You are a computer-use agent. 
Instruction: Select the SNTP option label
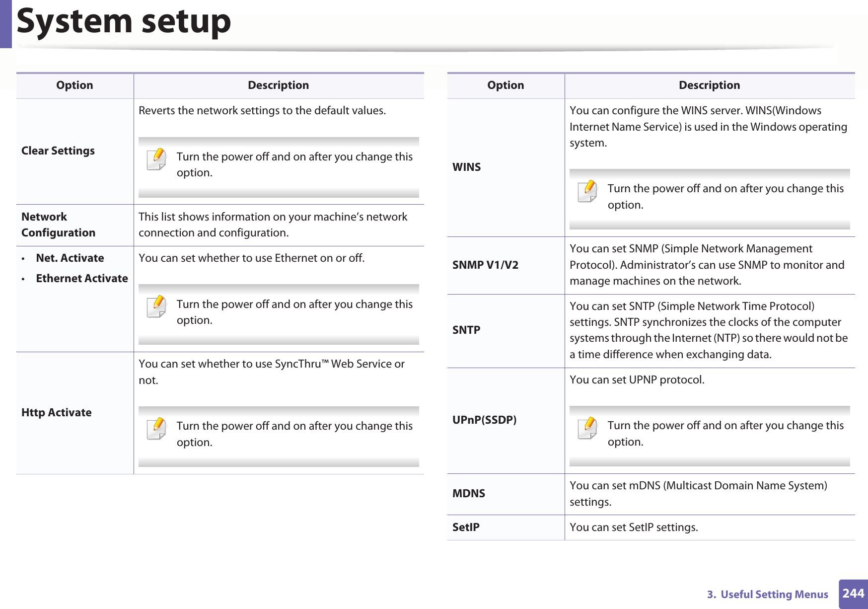466,330
